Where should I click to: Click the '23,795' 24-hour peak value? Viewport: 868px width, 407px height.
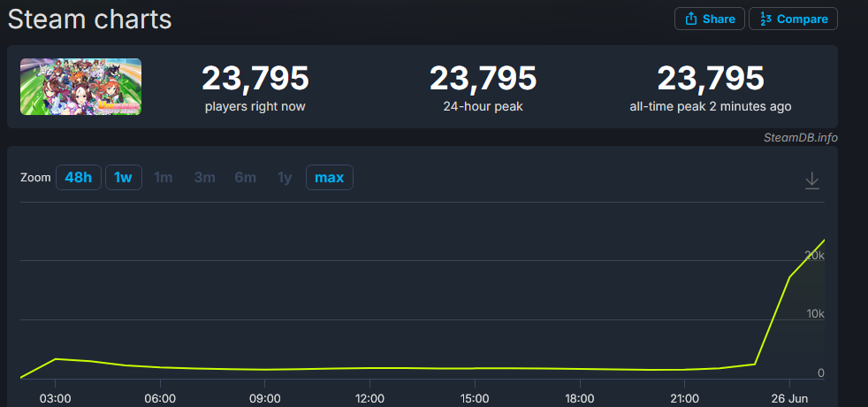click(x=483, y=78)
